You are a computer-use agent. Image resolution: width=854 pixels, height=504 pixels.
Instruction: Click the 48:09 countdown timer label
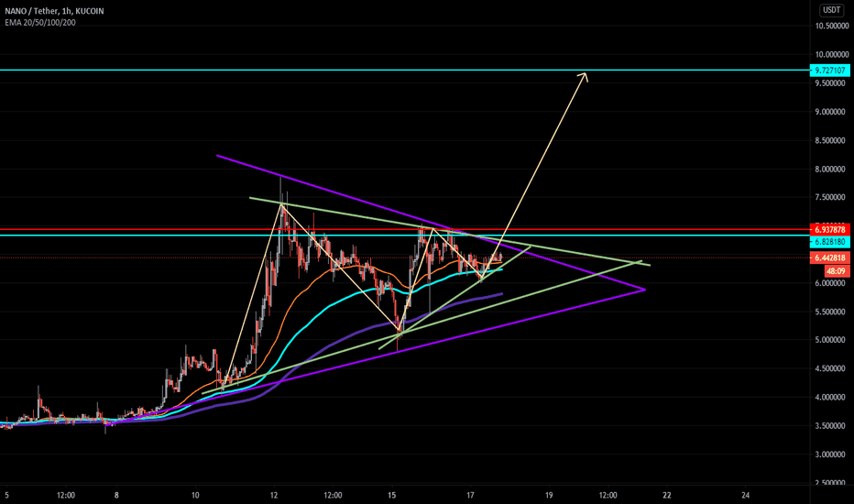click(x=836, y=271)
